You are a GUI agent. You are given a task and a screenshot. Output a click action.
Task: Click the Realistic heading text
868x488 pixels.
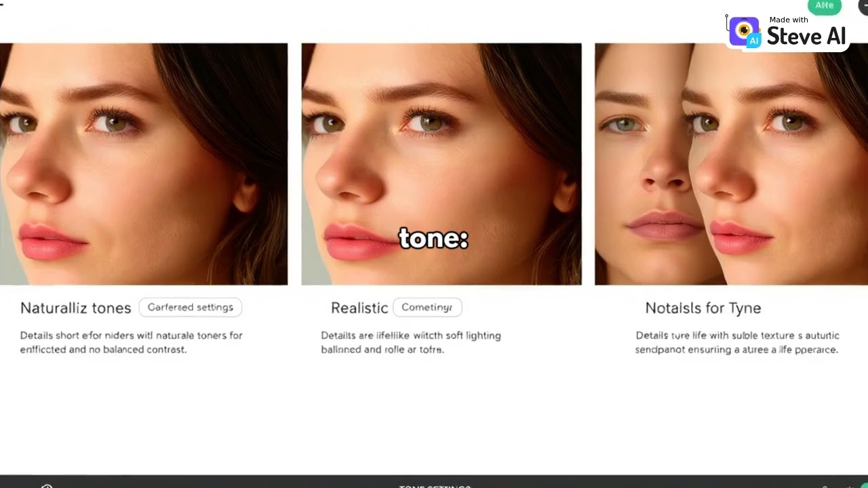[x=359, y=308]
